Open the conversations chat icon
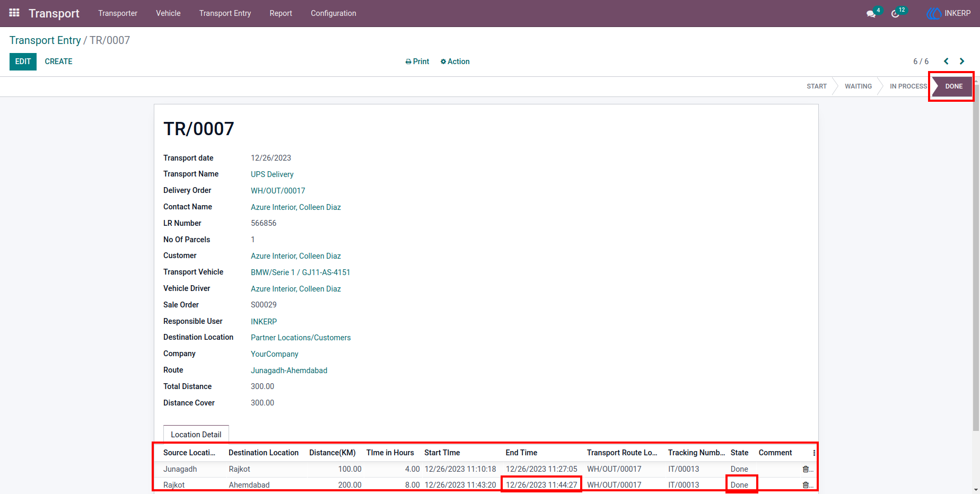 coord(871,14)
